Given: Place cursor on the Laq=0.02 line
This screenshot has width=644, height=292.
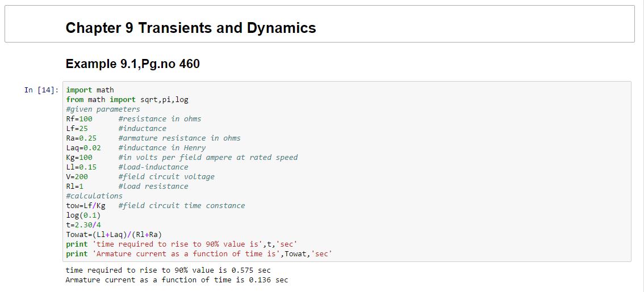Looking at the screenshot, I should coord(136,148).
